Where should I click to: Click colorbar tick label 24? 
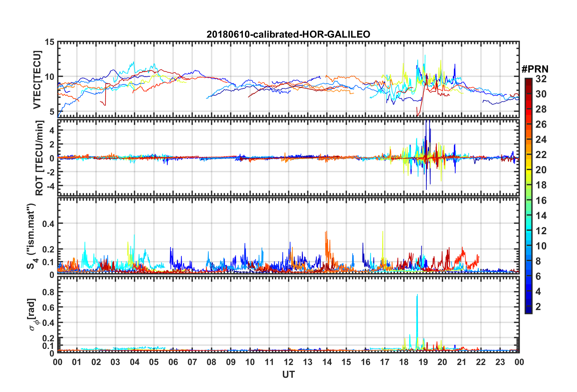click(541, 140)
